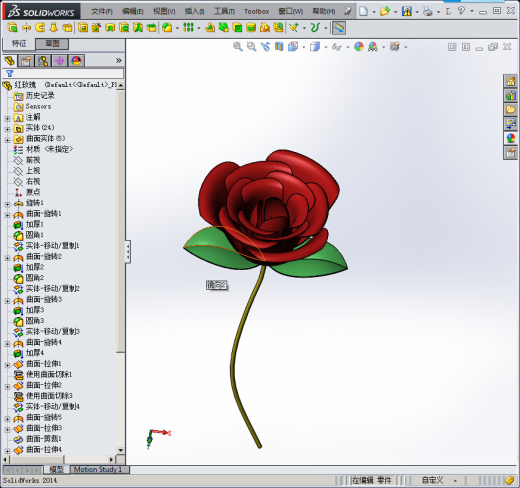Open the Appearances task pane icon
Viewport: 520px width, 488px height.
point(510,138)
